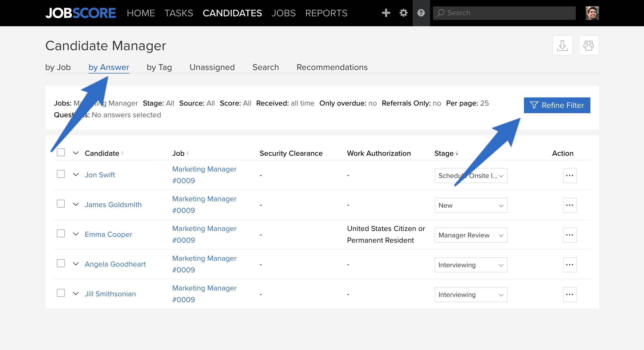The height and width of the screenshot is (350, 644).
Task: Open the New stage dropdown
Action: [471, 205]
